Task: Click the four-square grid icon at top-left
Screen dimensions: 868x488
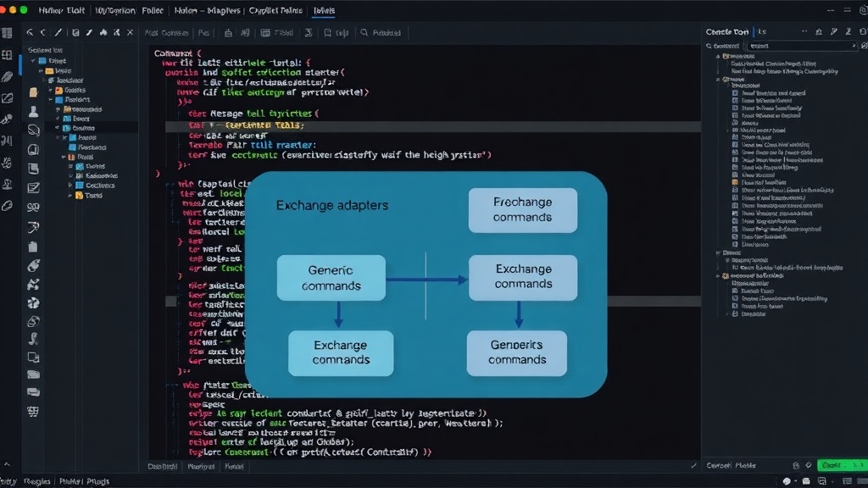Action: coord(7,33)
